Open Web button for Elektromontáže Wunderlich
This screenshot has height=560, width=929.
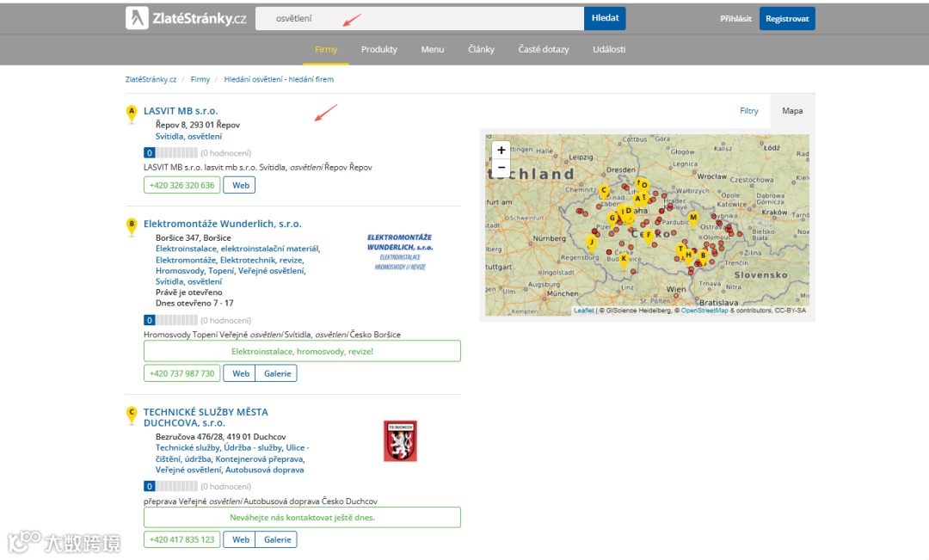pyautogui.click(x=239, y=373)
